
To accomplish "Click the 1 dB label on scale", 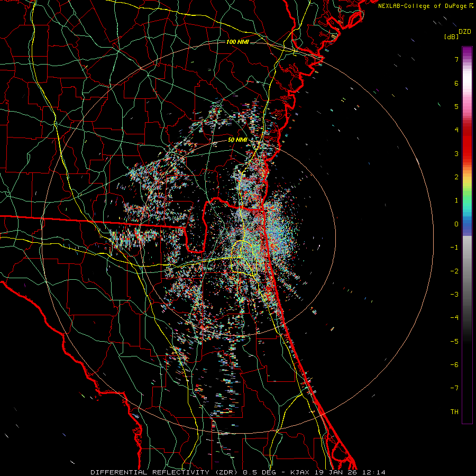I will (x=456, y=200).
